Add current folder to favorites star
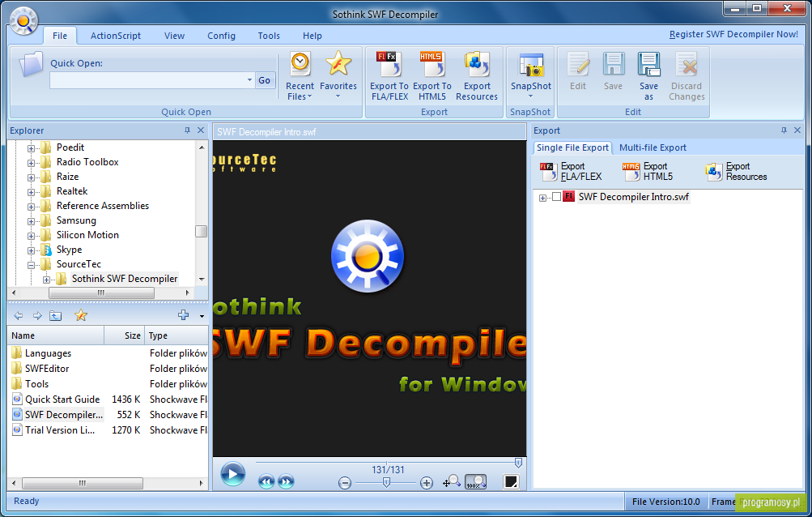The width and height of the screenshot is (812, 517). (x=81, y=315)
